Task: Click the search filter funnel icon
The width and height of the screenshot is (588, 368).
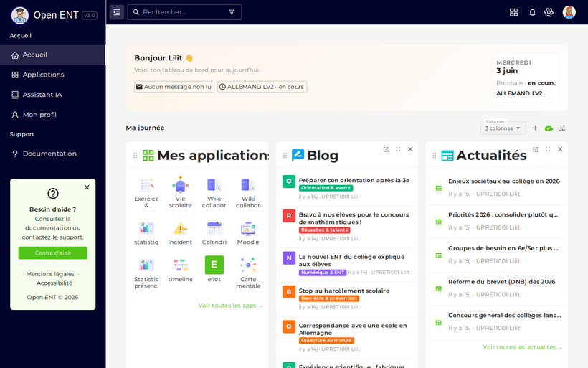Action: pos(232,12)
